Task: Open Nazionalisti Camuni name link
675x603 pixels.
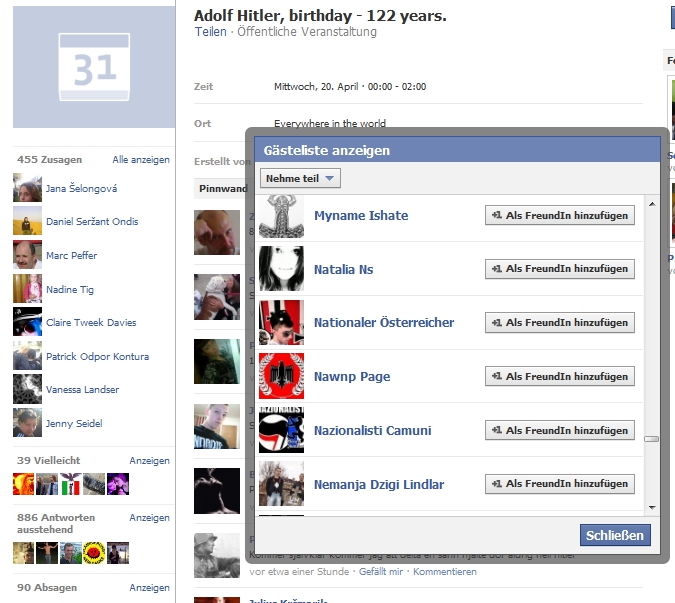Action: (372, 430)
